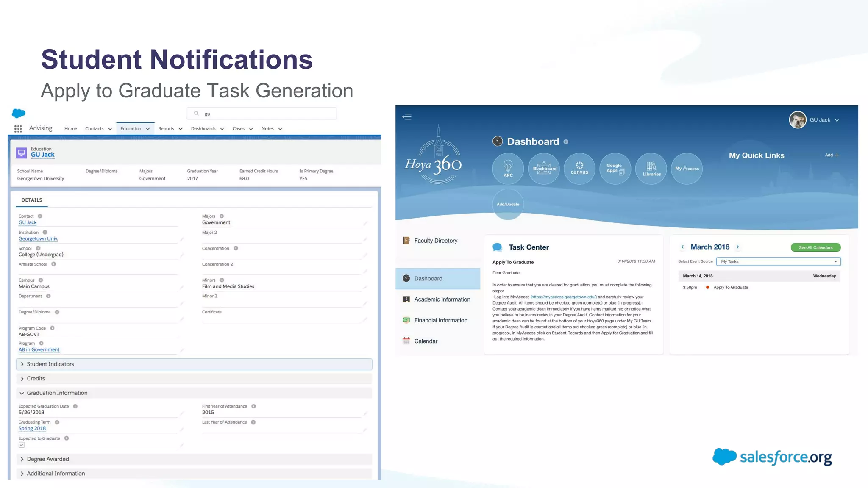The image size is (868, 488).
Task: Open the hamburger menu in Hoya 360
Action: click(x=407, y=117)
